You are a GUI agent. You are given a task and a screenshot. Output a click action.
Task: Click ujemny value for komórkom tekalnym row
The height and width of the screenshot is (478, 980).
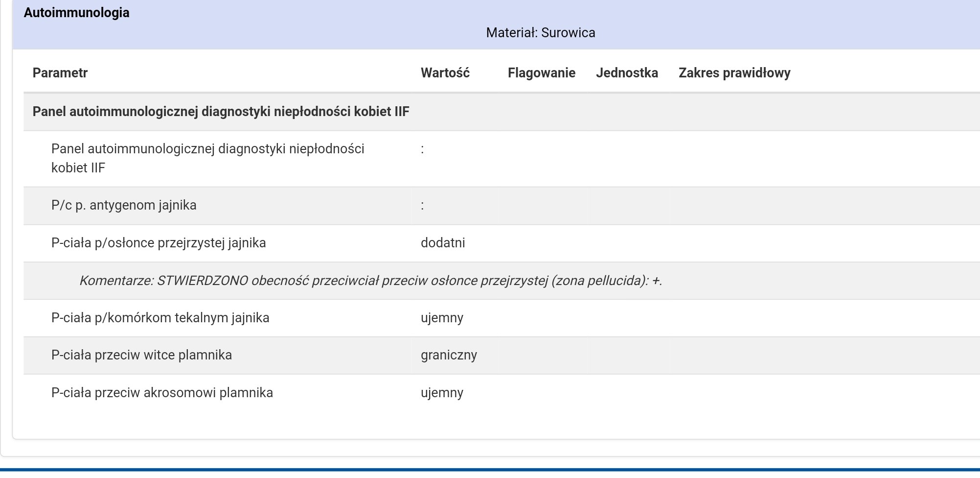pyautogui.click(x=442, y=318)
